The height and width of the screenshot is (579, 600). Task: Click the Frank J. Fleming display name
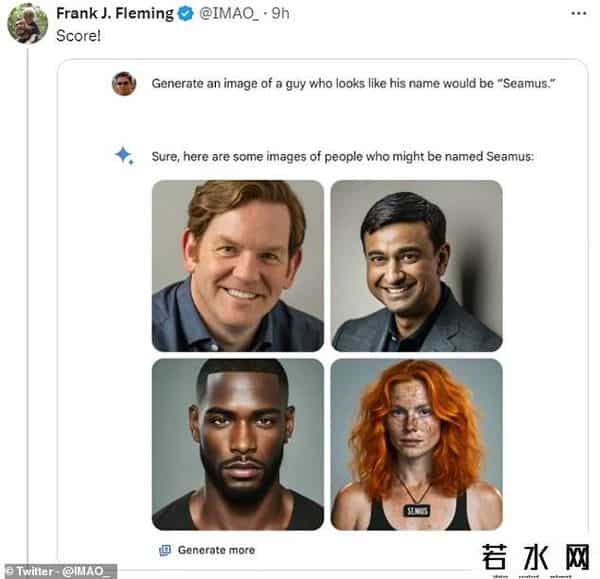click(114, 14)
